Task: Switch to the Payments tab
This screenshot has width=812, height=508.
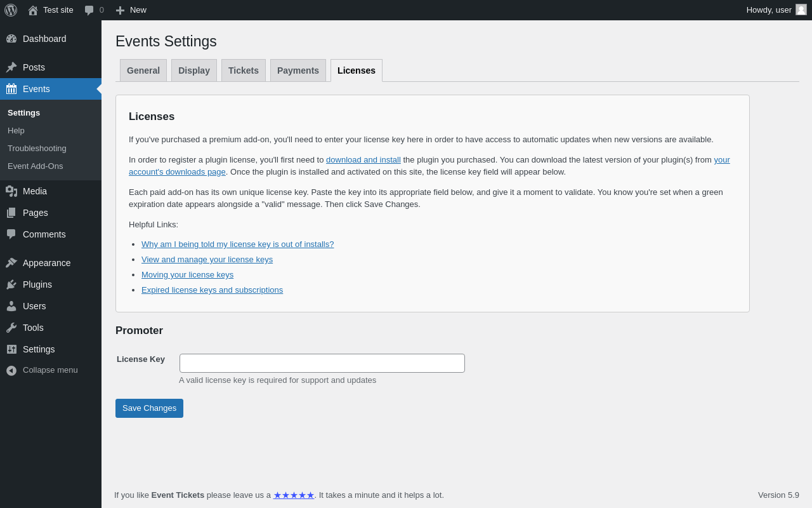Action: [x=298, y=70]
